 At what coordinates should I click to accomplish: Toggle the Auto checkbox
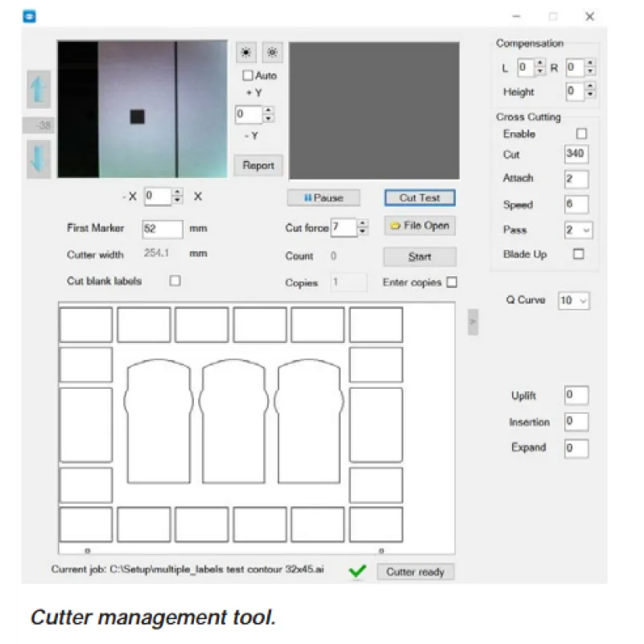coord(248,75)
